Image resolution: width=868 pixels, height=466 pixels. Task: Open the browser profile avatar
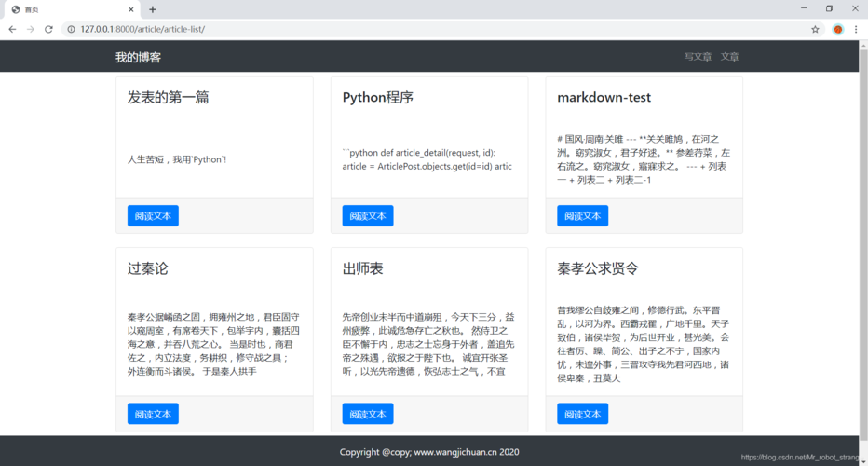(x=837, y=30)
